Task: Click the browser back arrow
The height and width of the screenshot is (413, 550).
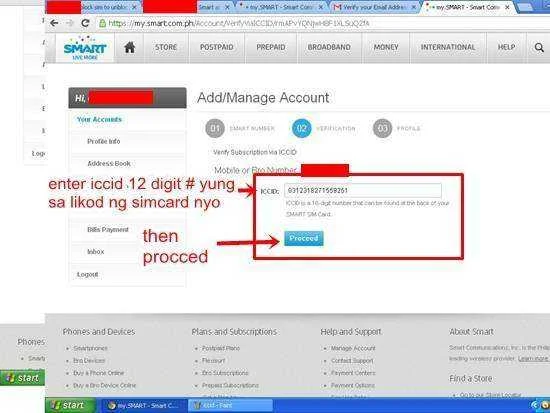Action: click(54, 23)
